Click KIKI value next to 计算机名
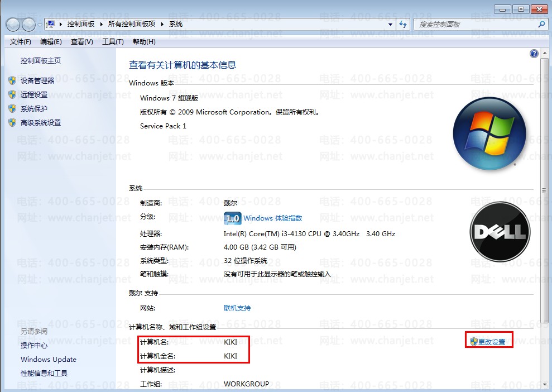Viewport: 552px width, 392px height. [x=231, y=342]
